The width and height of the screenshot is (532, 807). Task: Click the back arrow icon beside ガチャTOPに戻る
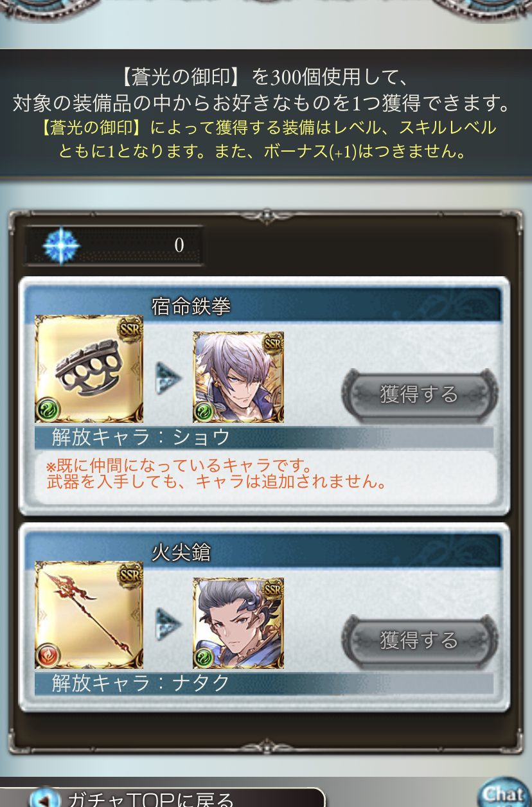coord(44,799)
